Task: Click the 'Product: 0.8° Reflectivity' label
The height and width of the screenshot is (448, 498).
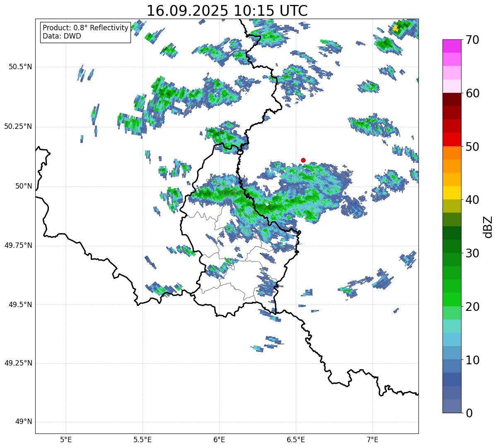Action: 85,28
